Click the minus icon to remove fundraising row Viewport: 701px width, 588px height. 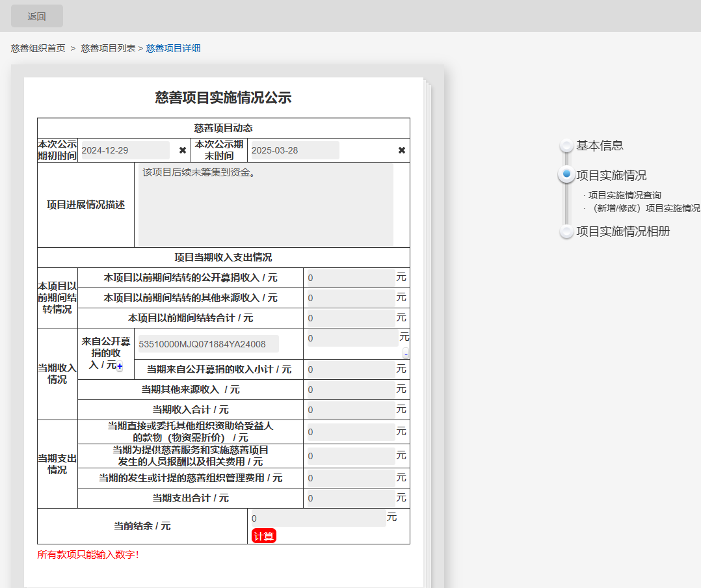406,354
